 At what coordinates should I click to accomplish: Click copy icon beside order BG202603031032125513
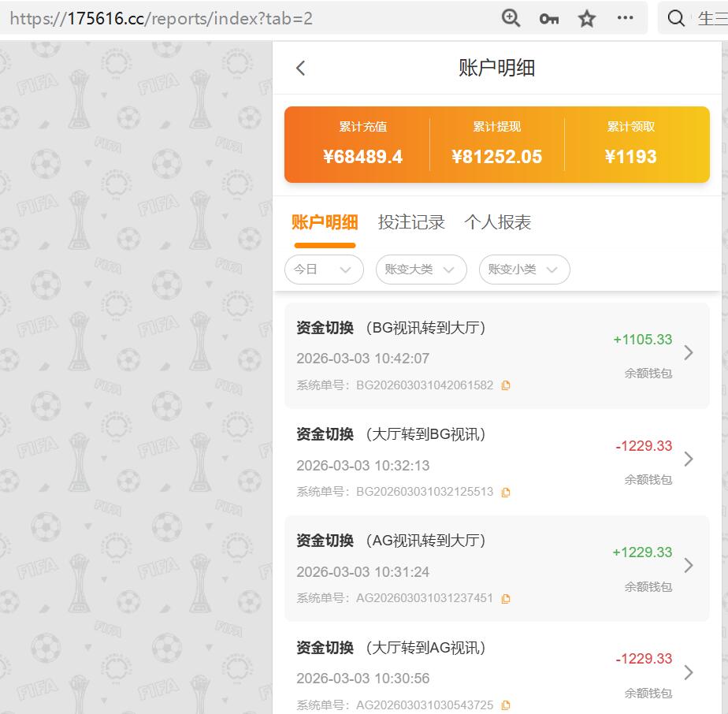tap(505, 492)
